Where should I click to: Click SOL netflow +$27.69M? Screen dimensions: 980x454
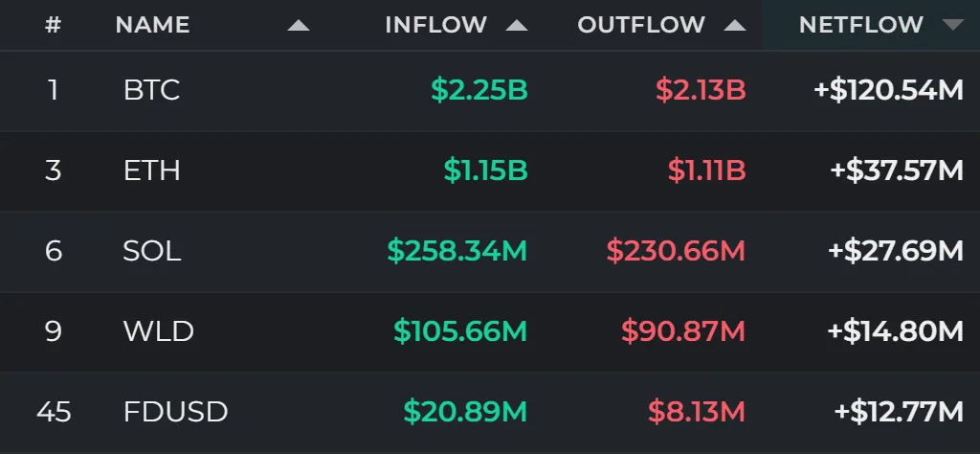click(896, 251)
